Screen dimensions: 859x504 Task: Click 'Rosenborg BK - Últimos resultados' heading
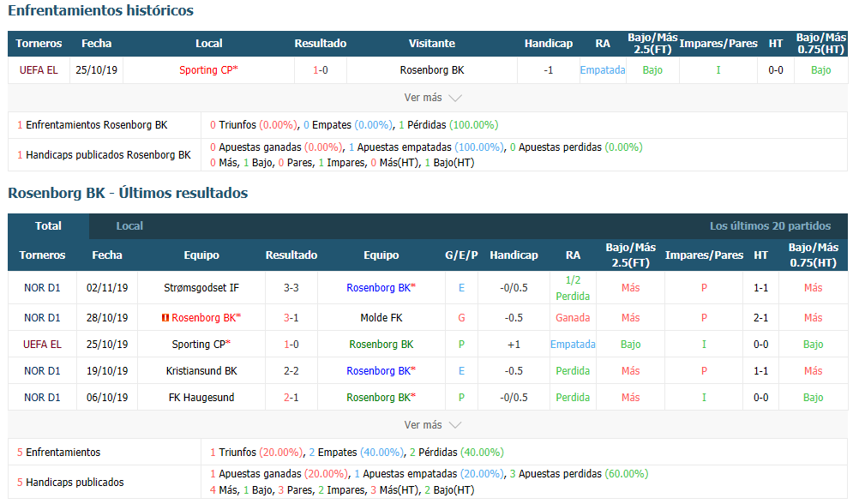[x=128, y=193]
